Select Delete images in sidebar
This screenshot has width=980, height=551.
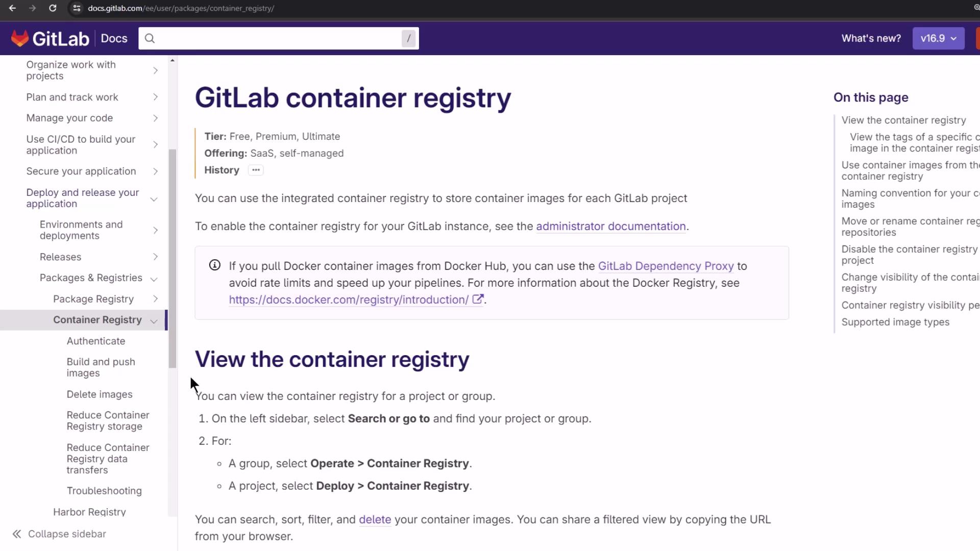coord(100,394)
